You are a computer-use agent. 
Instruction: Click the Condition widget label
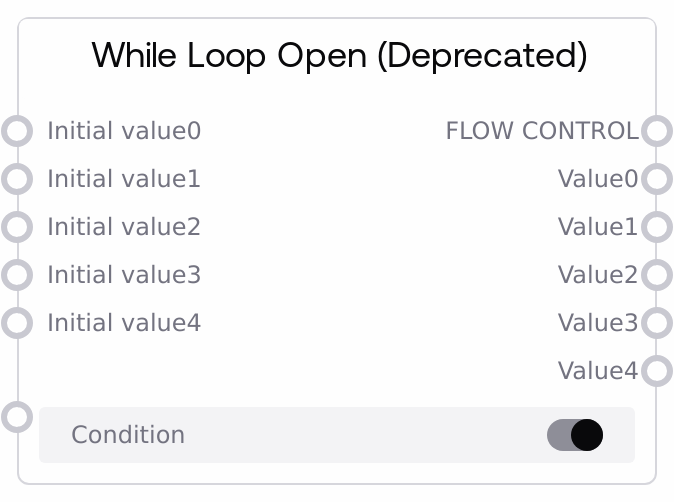(128, 435)
